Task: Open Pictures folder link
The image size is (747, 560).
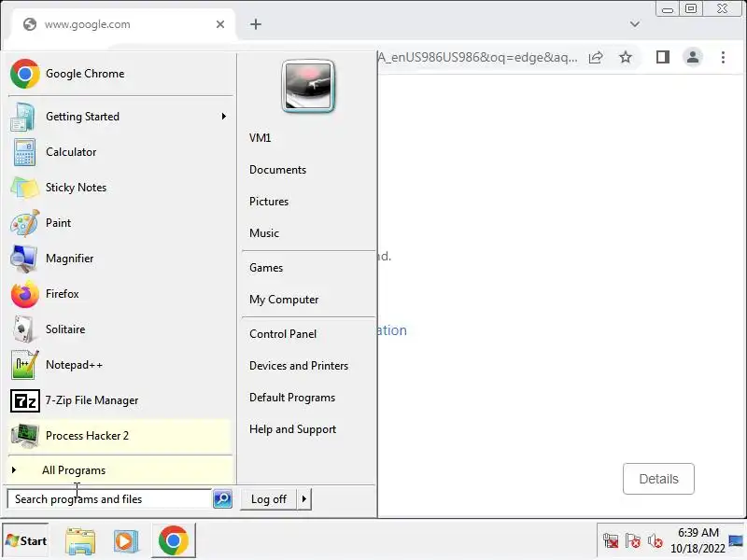Action: [269, 202]
